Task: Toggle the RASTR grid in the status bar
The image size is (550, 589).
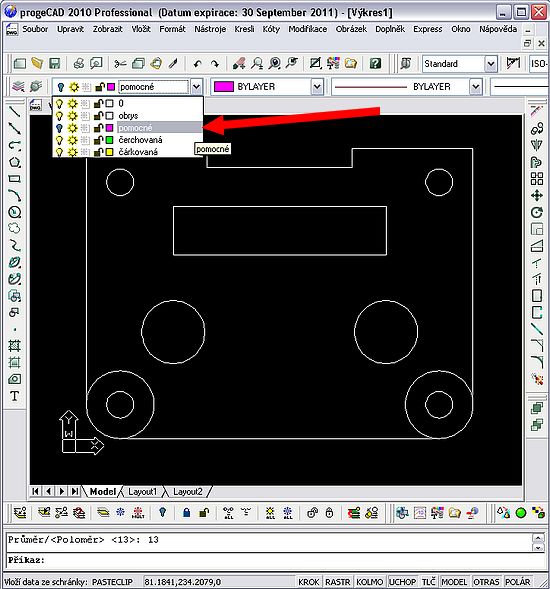Action: [337, 582]
